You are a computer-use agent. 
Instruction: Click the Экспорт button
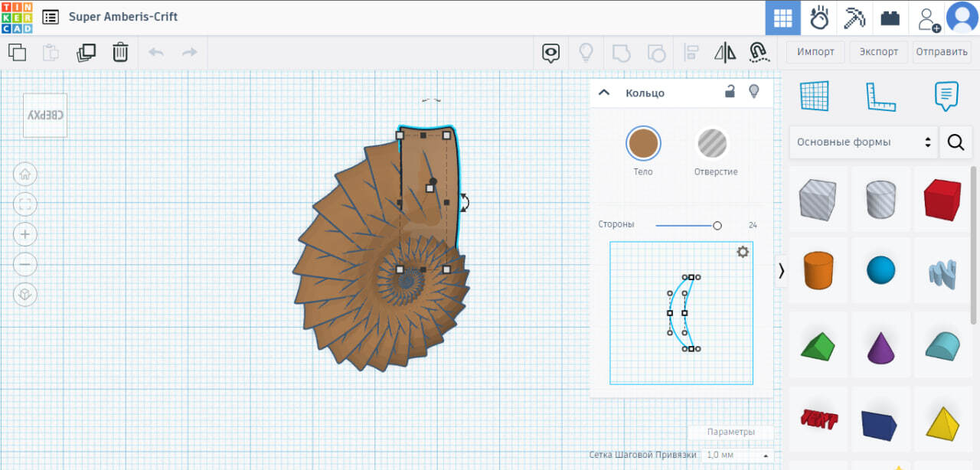[878, 52]
